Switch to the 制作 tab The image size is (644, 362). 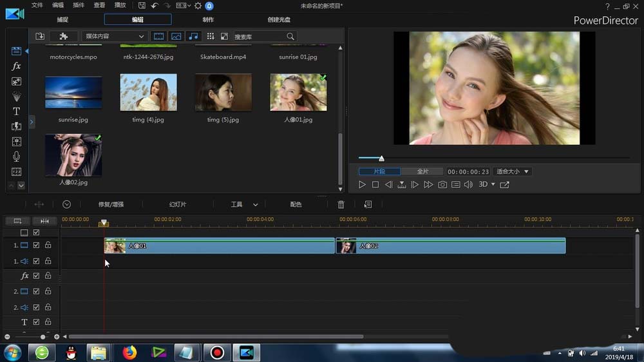(208, 20)
